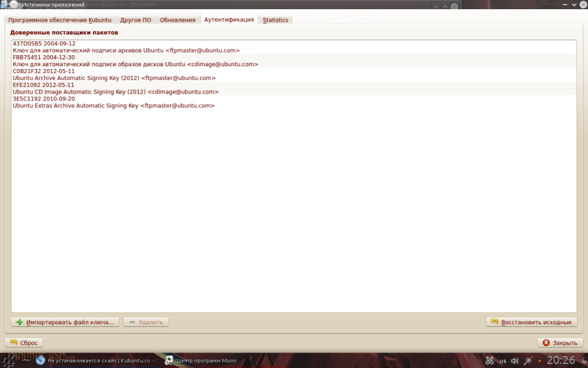Click the Закрыть button

560,343
